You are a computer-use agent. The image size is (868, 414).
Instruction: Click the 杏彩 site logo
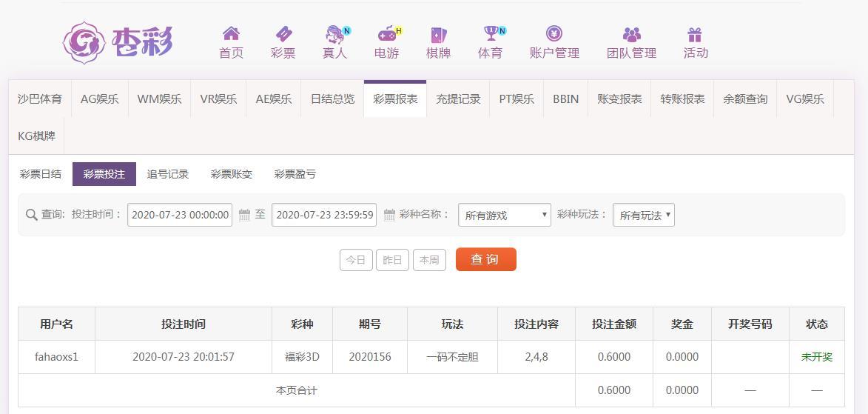tap(118, 43)
